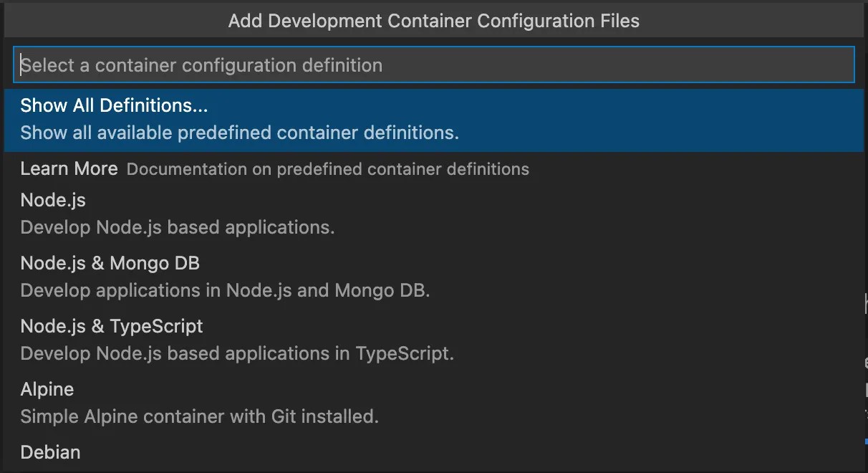Click 'Simple Alpine container with Git installed' text

coord(199,417)
